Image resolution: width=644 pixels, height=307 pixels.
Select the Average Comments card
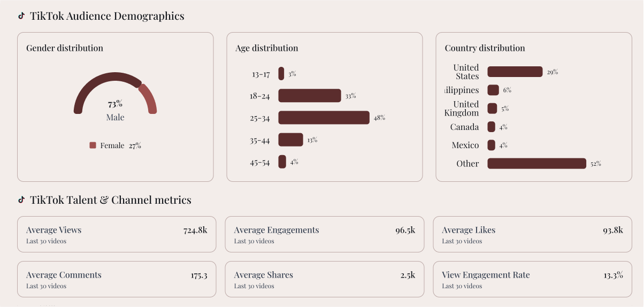point(117,279)
